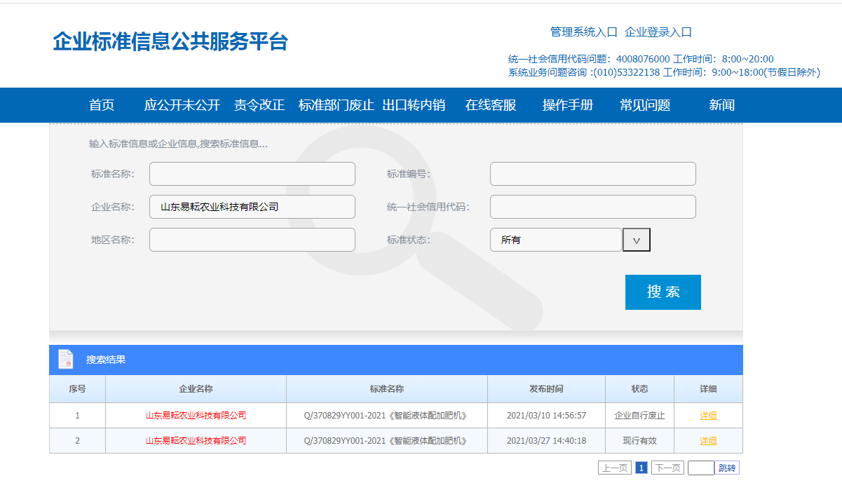Click the 统一社会信用代码 text field
This screenshot has height=504, width=842.
592,207
